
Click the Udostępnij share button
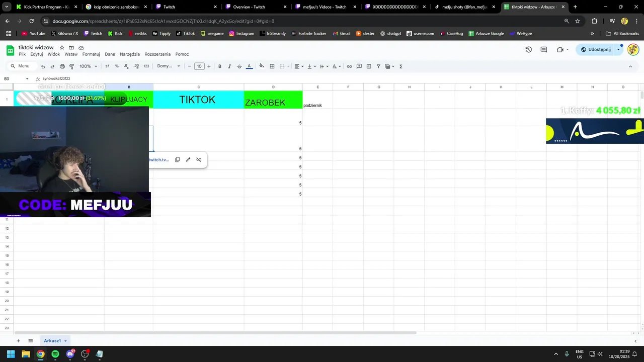[596, 50]
